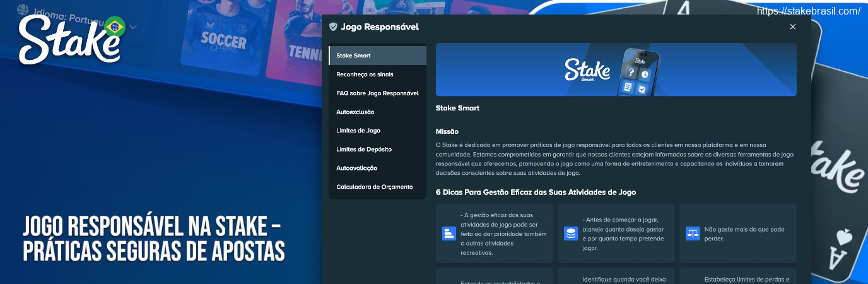The image size is (868, 284).
Task: Open Autoavaliação section
Action: (x=377, y=168)
